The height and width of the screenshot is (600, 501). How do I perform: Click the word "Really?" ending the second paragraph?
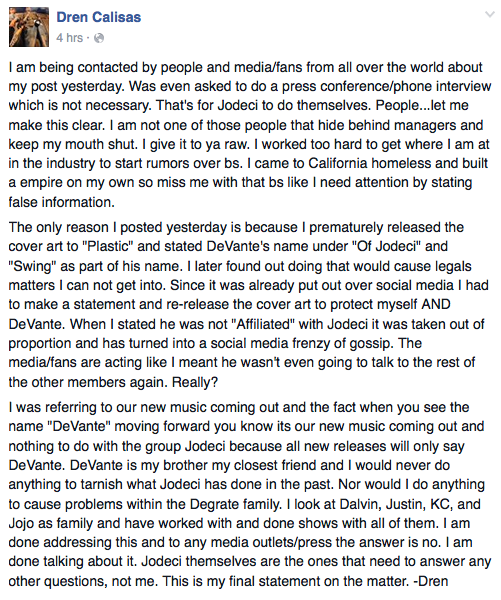[195, 382]
